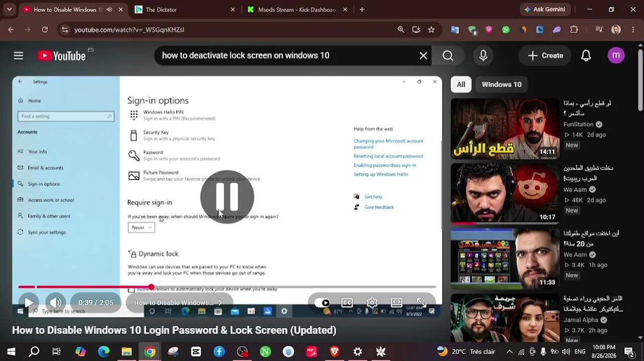Open media controls in Chrome toolbar
Screen dimensions: 644x361
coord(599,30)
